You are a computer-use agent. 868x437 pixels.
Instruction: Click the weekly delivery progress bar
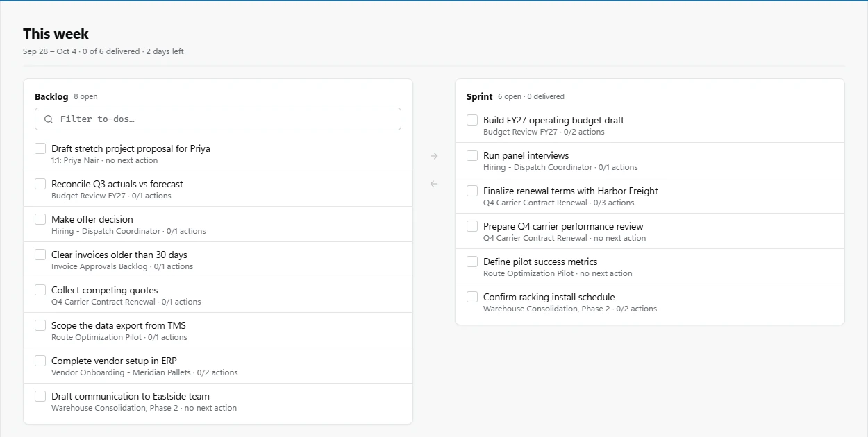(x=434, y=66)
